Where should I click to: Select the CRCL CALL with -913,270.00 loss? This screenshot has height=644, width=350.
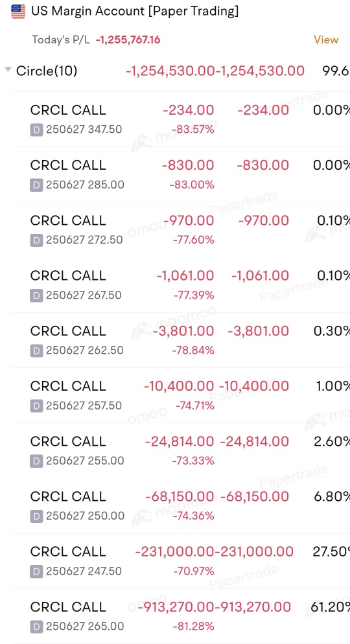[x=180, y=616]
